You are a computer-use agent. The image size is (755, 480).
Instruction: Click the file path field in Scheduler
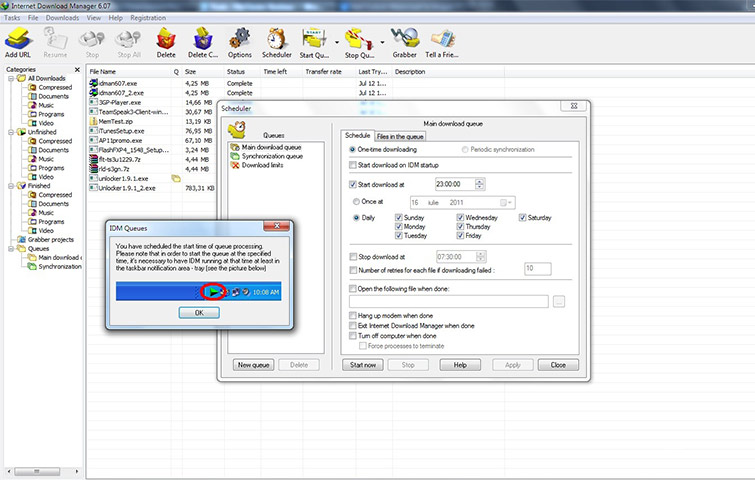[449, 302]
